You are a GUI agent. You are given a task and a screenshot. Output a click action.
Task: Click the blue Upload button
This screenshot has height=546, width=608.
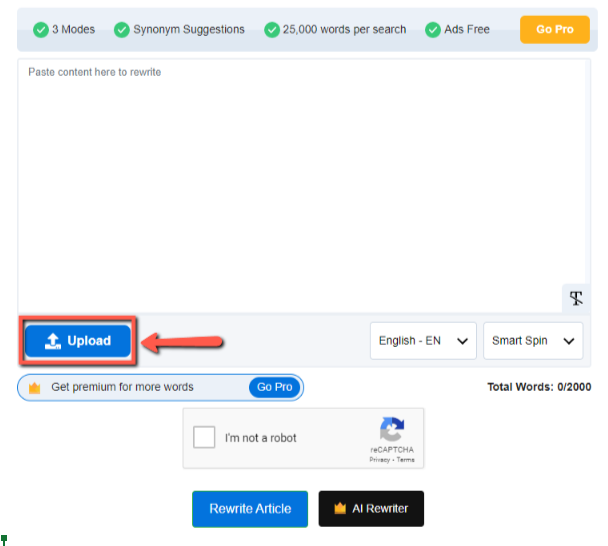78,341
